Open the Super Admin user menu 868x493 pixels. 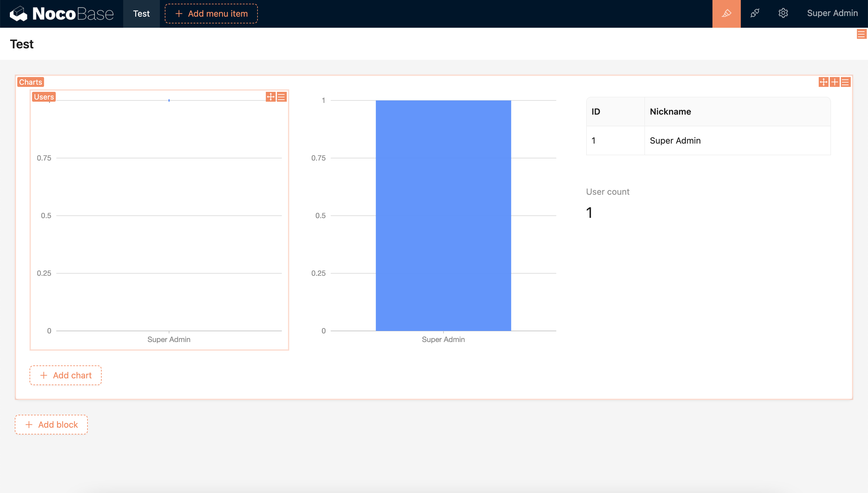(x=832, y=14)
